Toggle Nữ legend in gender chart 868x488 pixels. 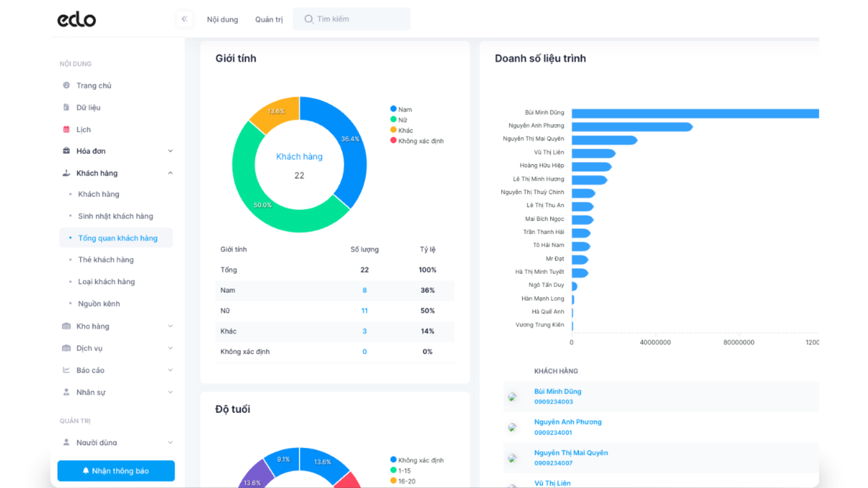click(x=399, y=120)
